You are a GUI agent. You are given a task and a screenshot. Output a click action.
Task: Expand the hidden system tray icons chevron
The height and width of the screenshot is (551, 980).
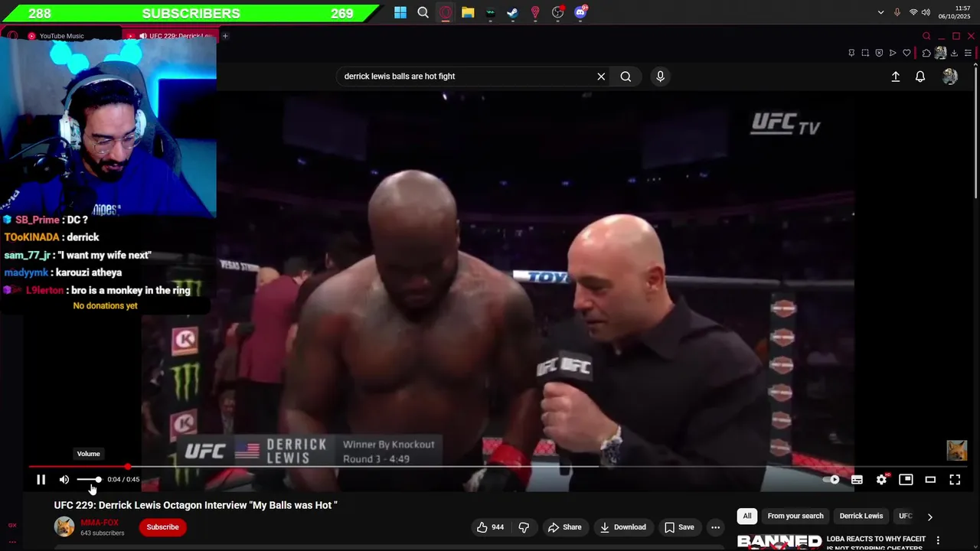coord(880,12)
